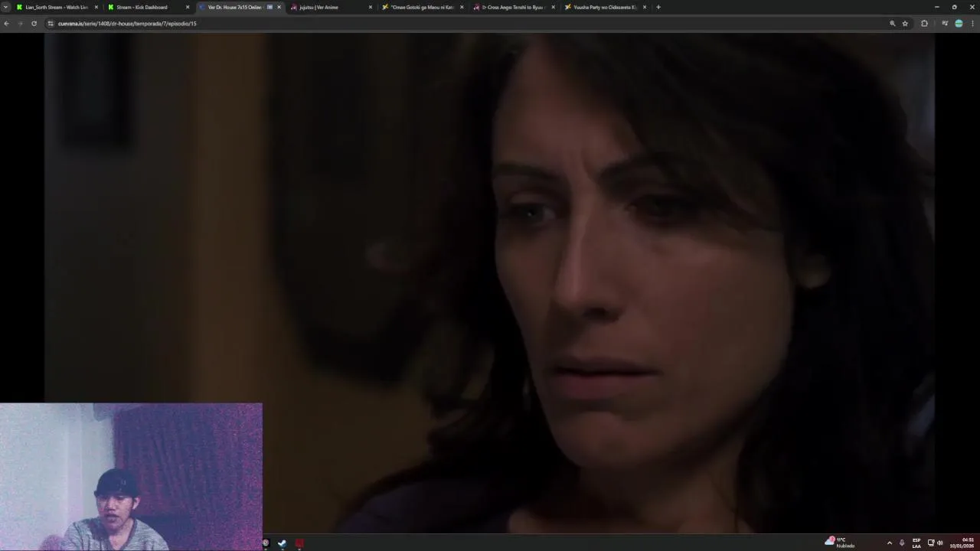Minimize the browser window

936,7
